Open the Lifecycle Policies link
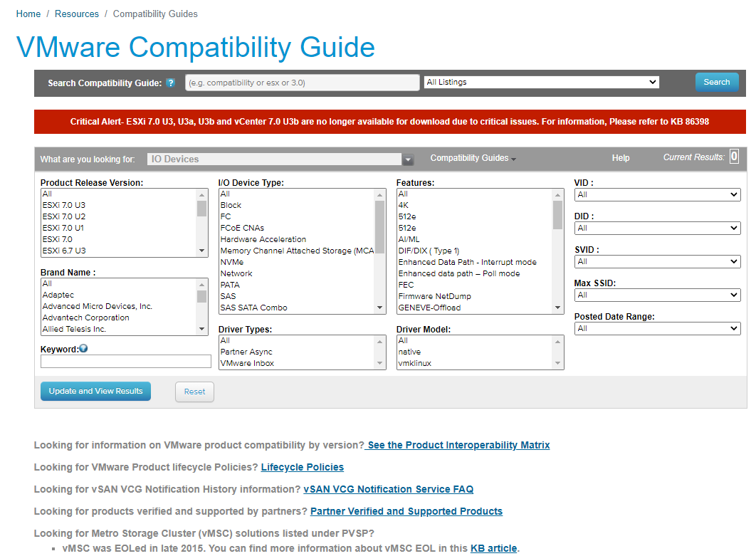Viewport: 756px width, 556px height. pos(303,467)
